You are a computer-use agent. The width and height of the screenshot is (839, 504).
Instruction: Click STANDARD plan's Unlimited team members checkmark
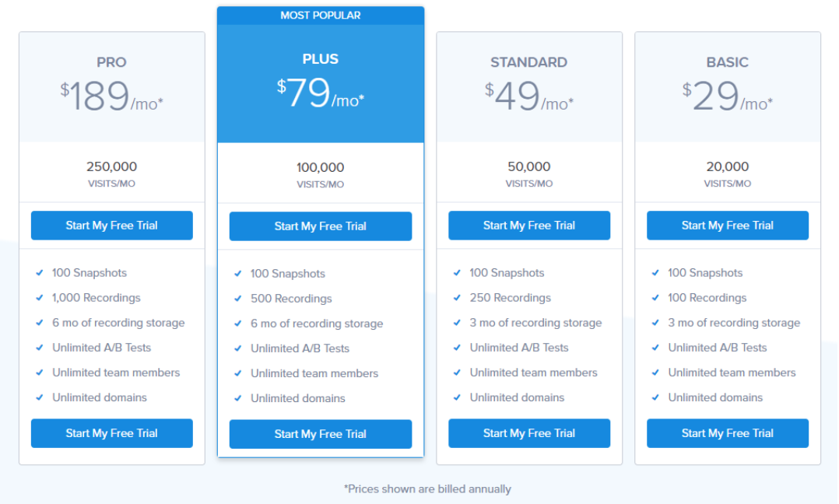[x=457, y=373]
